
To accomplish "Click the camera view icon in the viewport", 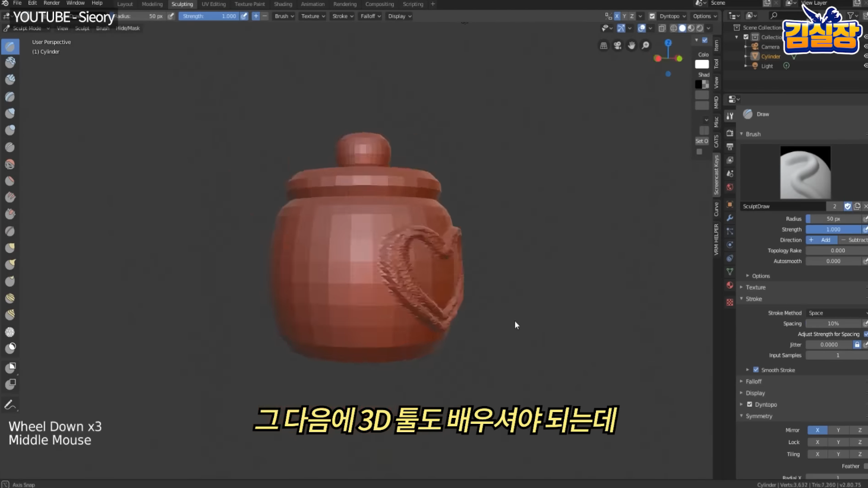I will point(617,45).
